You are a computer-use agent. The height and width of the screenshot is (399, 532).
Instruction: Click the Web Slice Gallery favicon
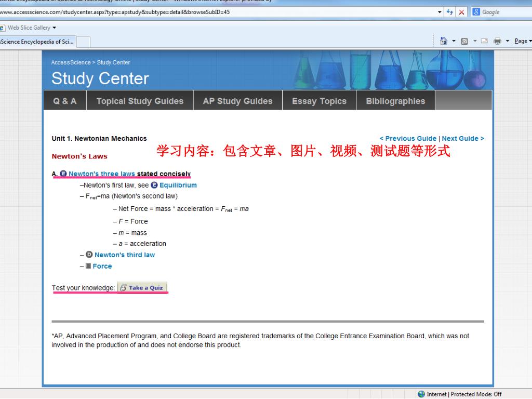pyautogui.click(x=2, y=28)
